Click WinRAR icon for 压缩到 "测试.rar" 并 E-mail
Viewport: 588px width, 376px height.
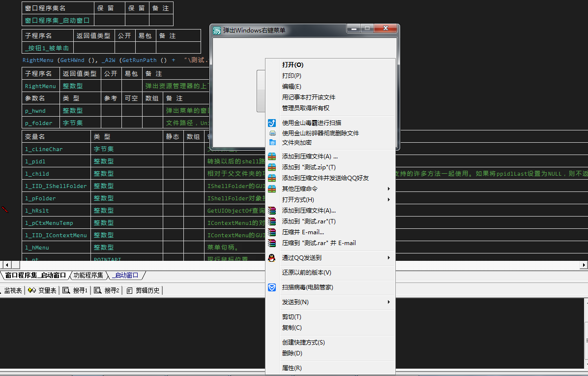tap(272, 243)
